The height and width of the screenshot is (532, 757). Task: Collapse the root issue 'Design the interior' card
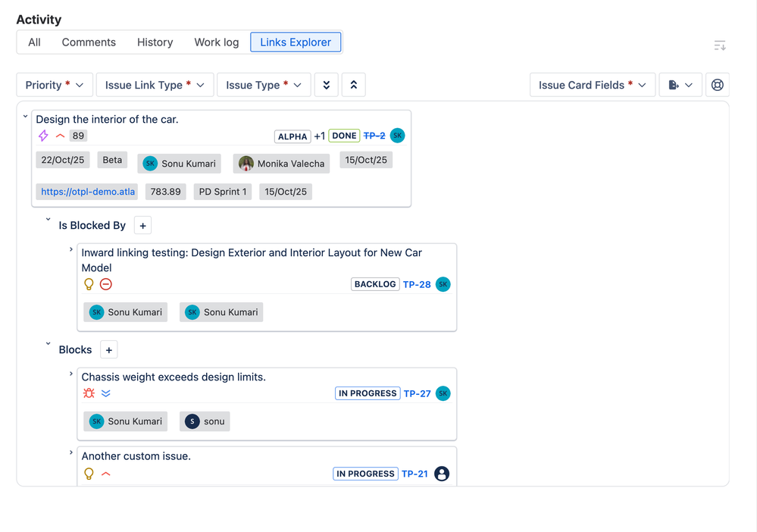(x=25, y=117)
